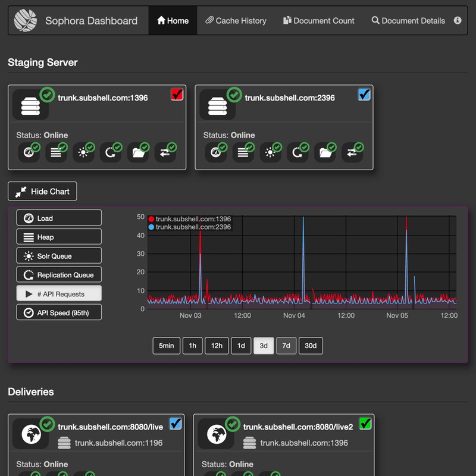Switch the chart range to 5min
Viewport: 476px width, 476px height.
(x=166, y=346)
